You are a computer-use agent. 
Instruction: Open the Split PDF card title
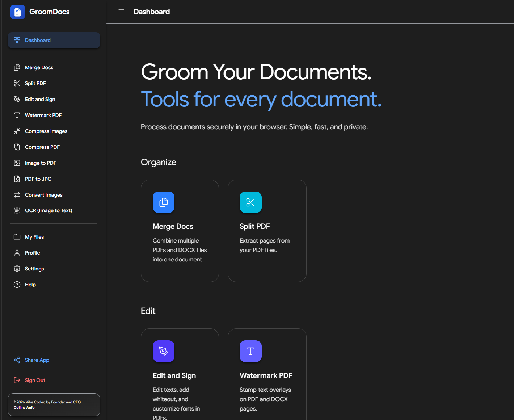tap(255, 226)
